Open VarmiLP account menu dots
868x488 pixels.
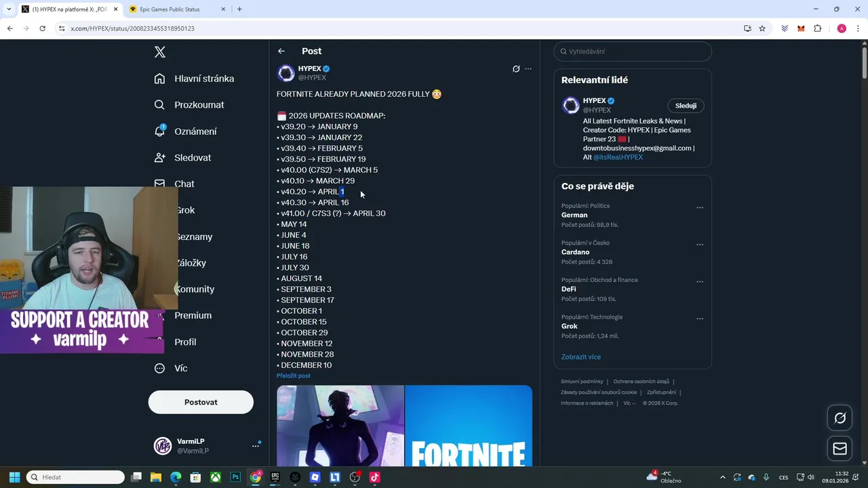[256, 445]
